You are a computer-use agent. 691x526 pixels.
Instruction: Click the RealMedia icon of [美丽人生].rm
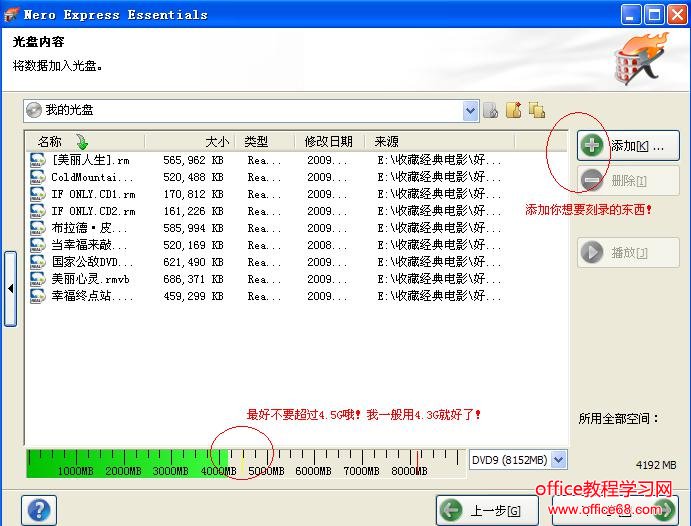[37, 160]
